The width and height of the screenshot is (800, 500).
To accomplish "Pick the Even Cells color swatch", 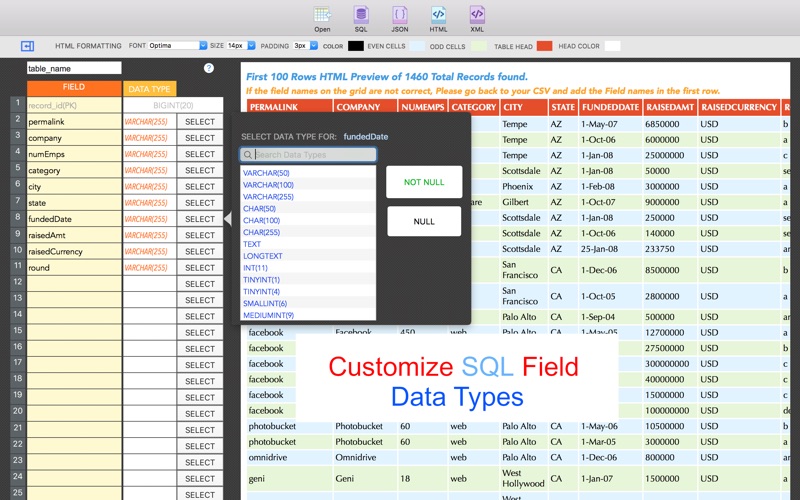I will 417,46.
